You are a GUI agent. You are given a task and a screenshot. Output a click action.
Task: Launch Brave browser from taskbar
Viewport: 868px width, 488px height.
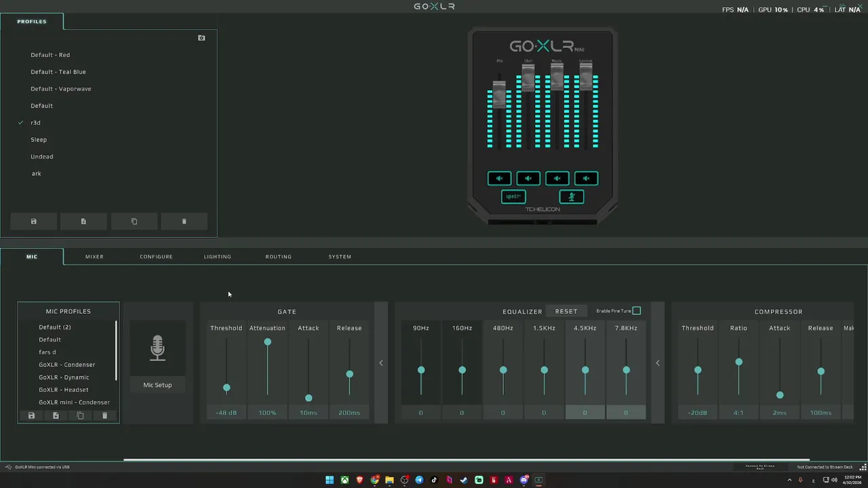[x=359, y=480]
